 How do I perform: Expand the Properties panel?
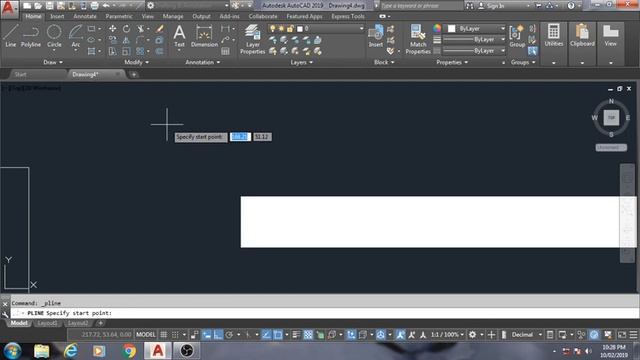pos(452,62)
